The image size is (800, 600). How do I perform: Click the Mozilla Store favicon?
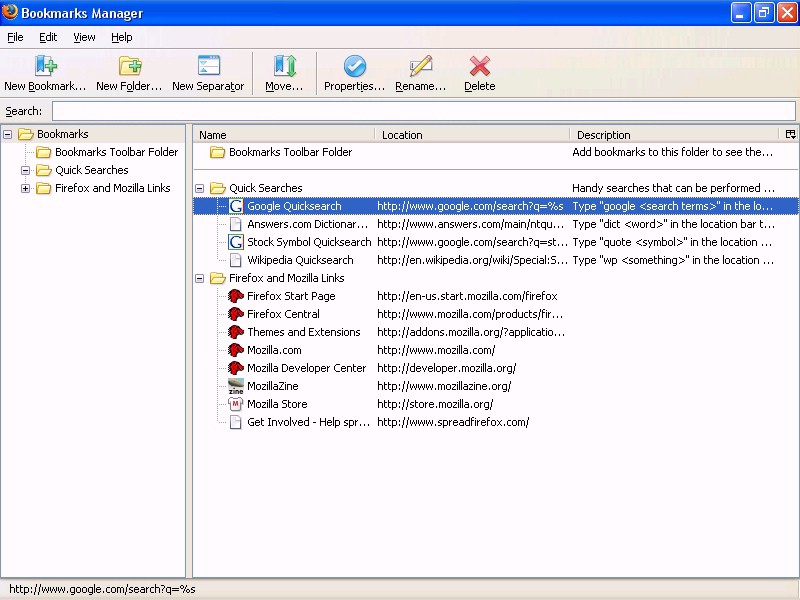(236, 404)
